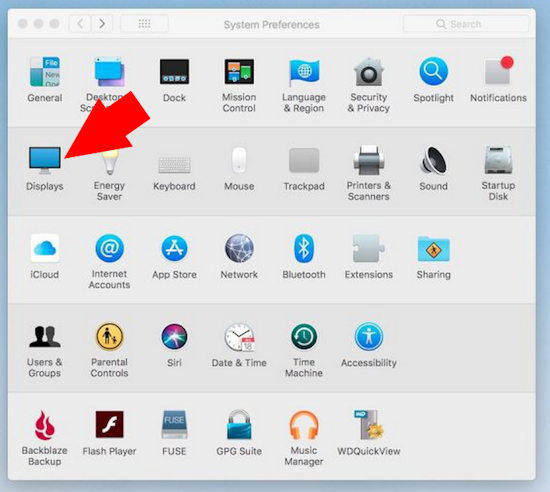The height and width of the screenshot is (492, 550).
Task: Open Desktop & Screen Saver preferences
Action: [109, 72]
